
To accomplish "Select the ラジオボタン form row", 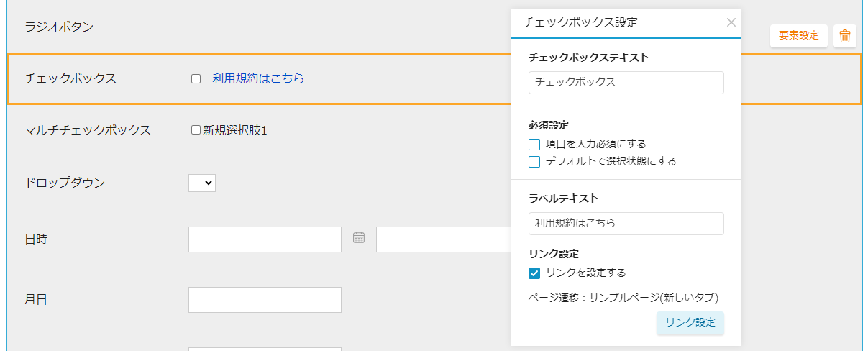I will tap(259, 27).
